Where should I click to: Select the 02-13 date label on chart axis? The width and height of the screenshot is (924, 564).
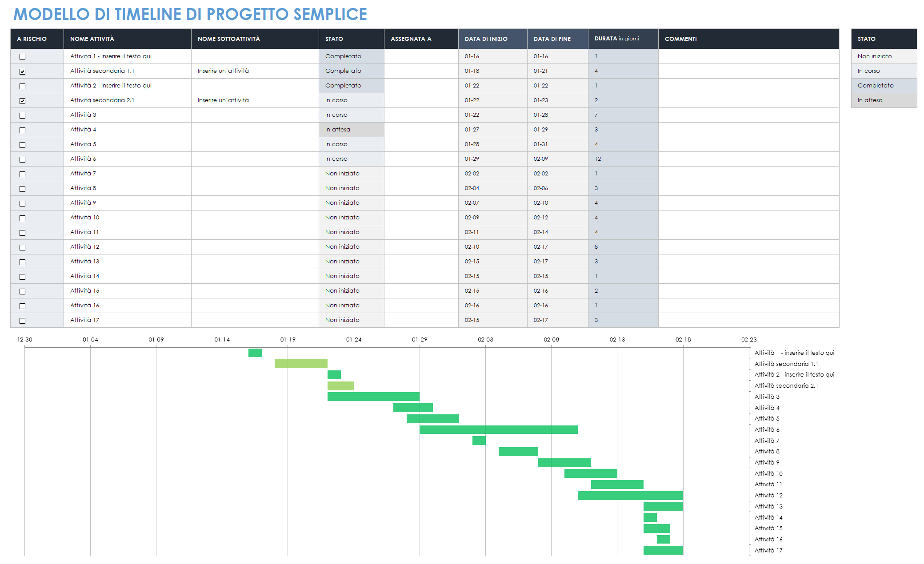617,340
